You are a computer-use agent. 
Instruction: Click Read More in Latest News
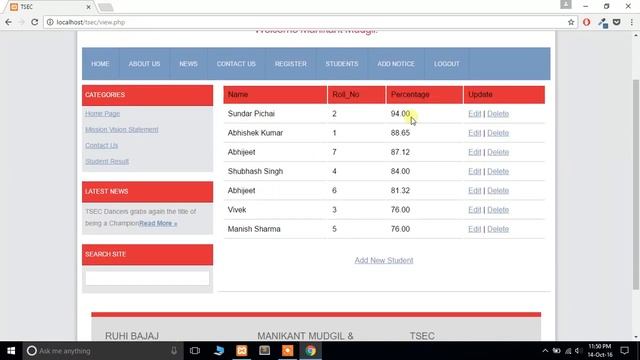tap(158, 223)
